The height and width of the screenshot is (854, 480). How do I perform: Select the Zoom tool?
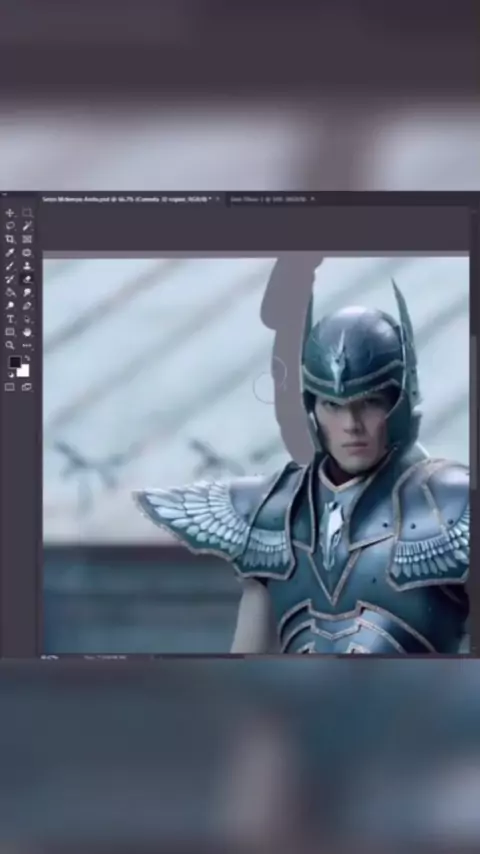pyautogui.click(x=10, y=345)
